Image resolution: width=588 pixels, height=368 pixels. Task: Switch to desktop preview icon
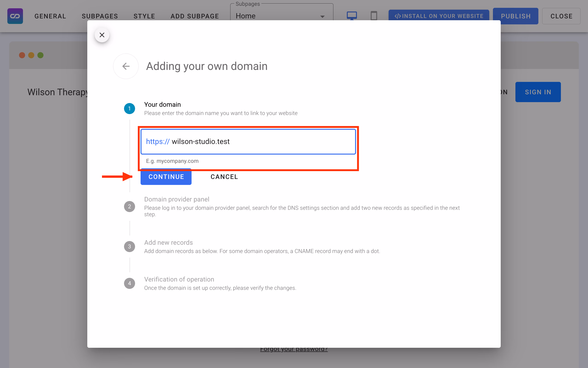352,16
